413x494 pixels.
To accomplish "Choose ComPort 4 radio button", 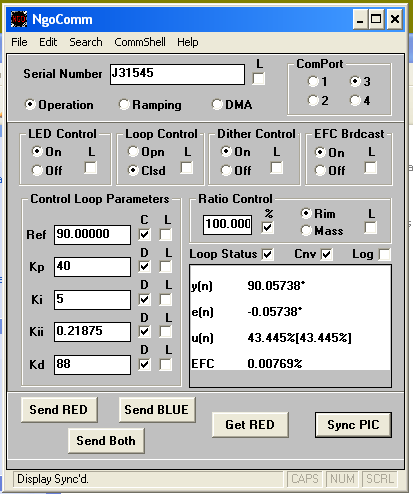I will coord(355,100).
